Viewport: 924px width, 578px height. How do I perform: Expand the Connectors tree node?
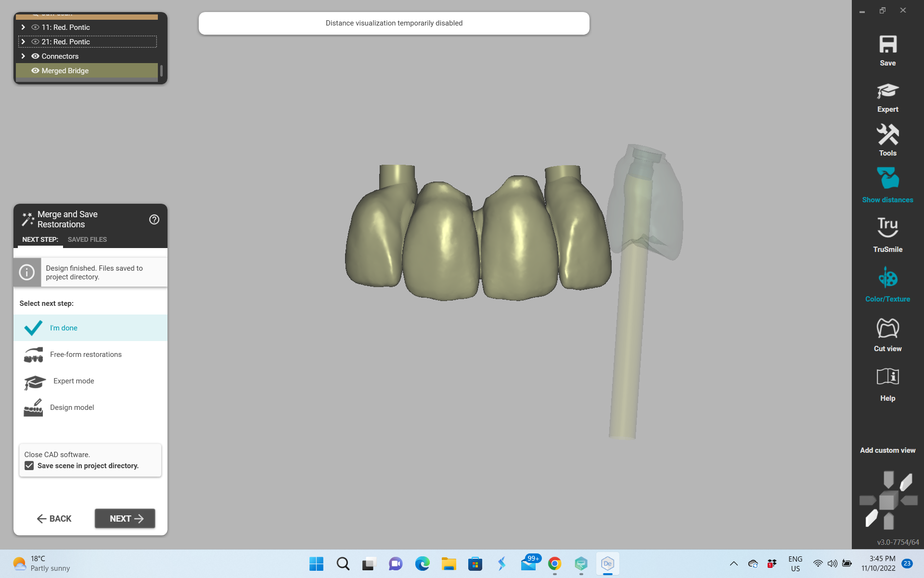click(x=23, y=56)
